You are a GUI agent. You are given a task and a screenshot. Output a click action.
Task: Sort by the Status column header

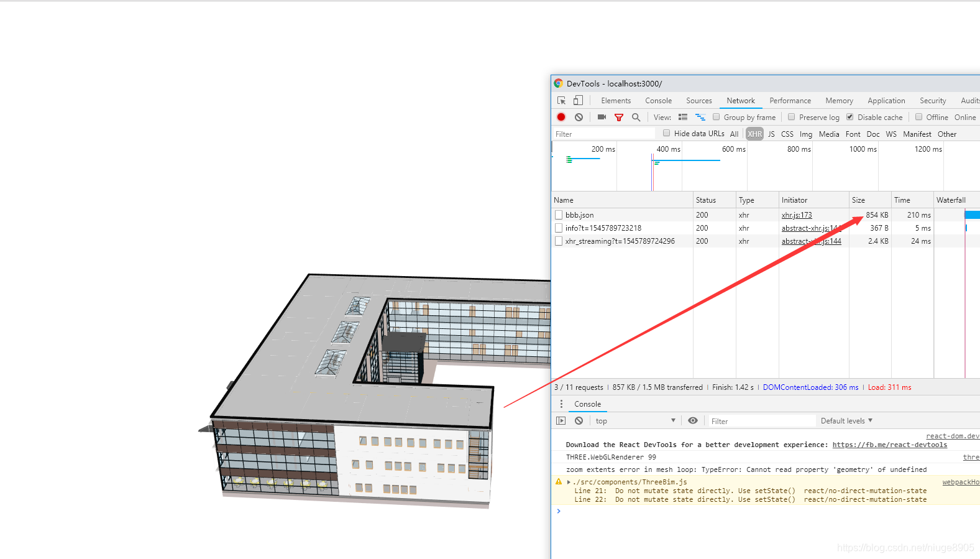tap(715, 200)
